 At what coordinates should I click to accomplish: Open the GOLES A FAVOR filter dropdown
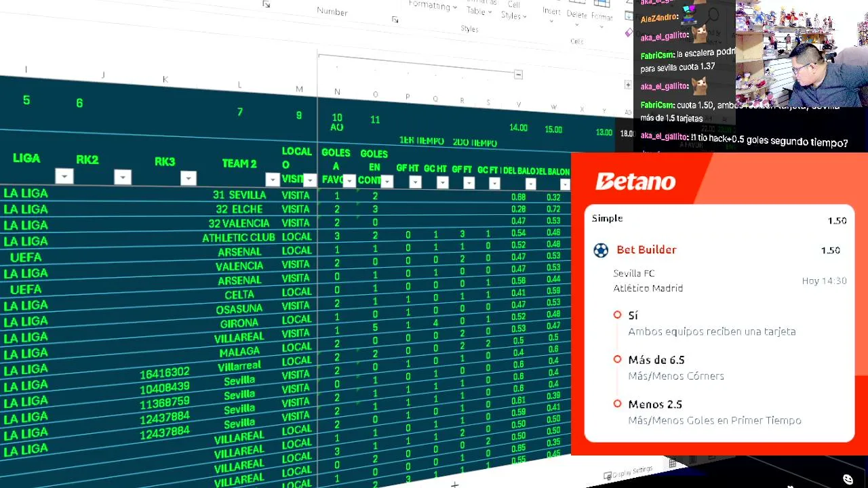(349, 181)
